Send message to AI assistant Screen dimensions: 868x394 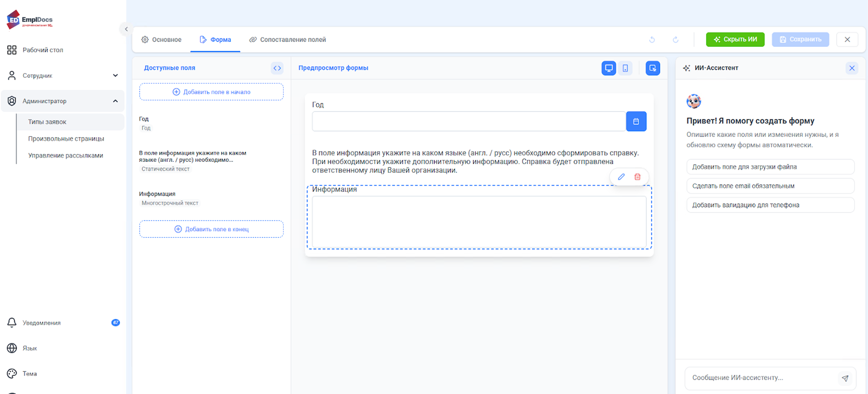click(x=845, y=378)
